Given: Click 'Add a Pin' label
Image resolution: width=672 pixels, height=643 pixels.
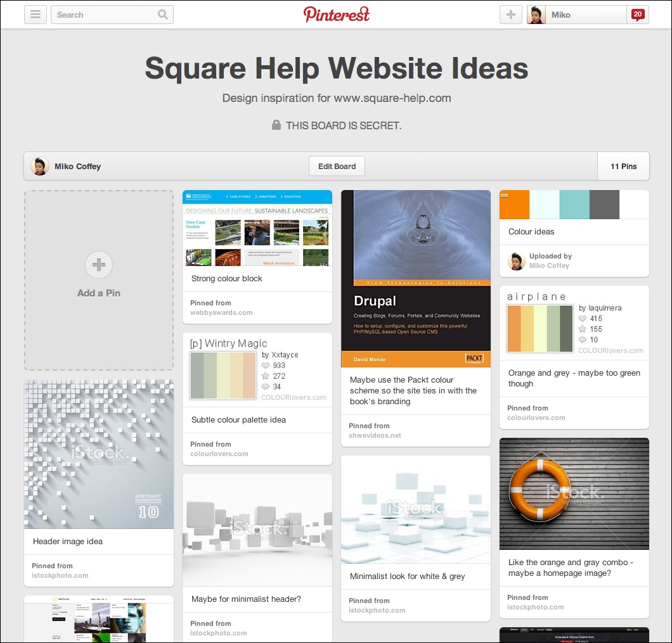Looking at the screenshot, I should pos(98,293).
